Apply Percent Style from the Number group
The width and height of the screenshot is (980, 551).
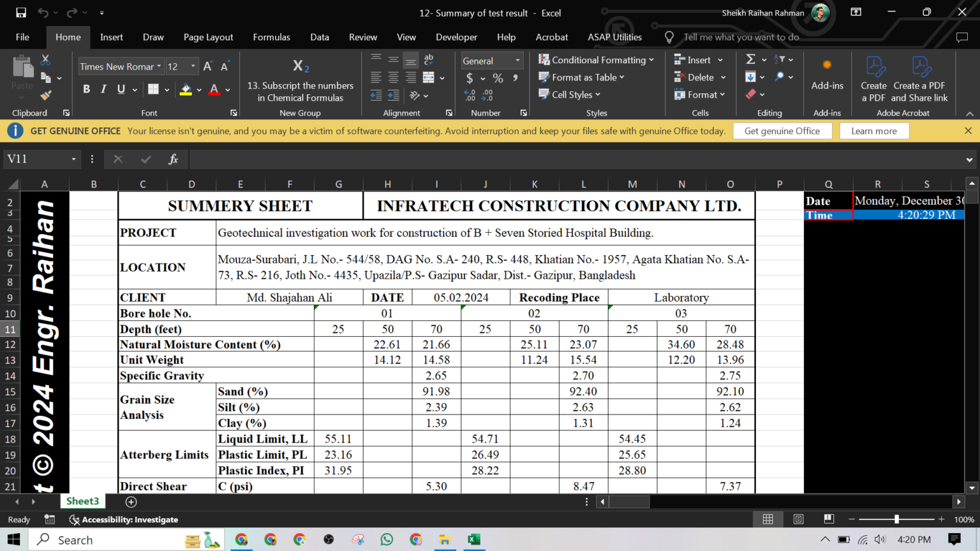coord(497,78)
